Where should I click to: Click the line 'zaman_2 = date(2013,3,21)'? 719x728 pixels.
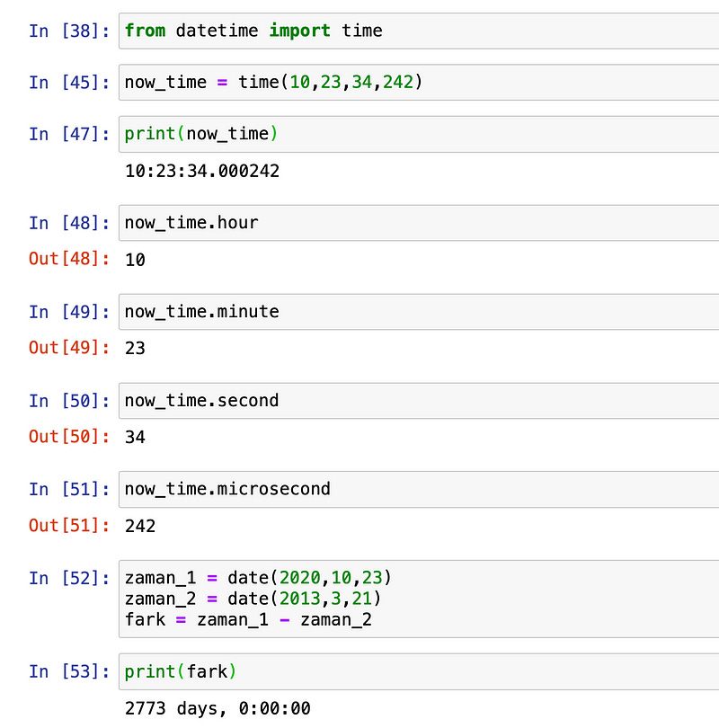[253, 599]
